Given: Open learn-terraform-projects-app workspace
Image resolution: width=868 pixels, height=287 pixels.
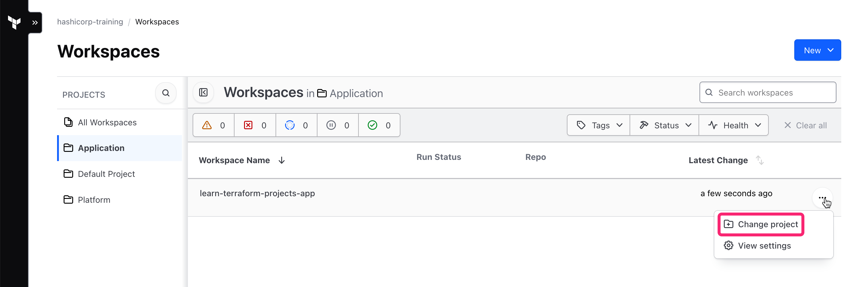Looking at the screenshot, I should point(257,194).
